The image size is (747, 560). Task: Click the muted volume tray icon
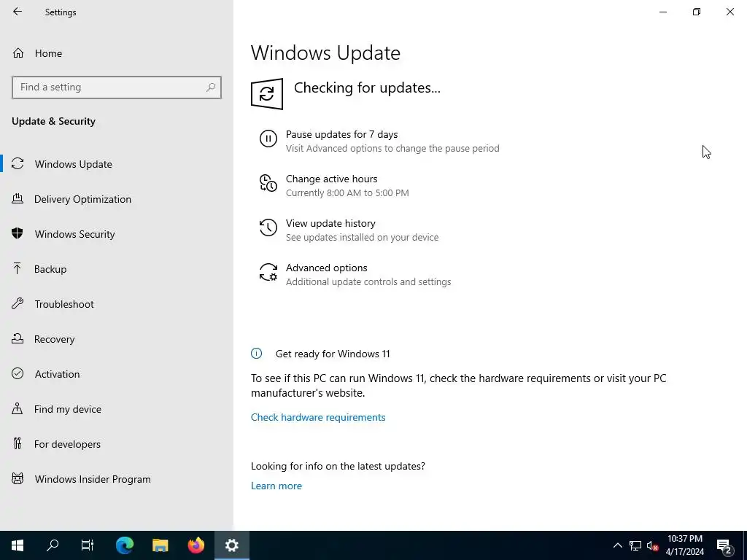[652, 545]
